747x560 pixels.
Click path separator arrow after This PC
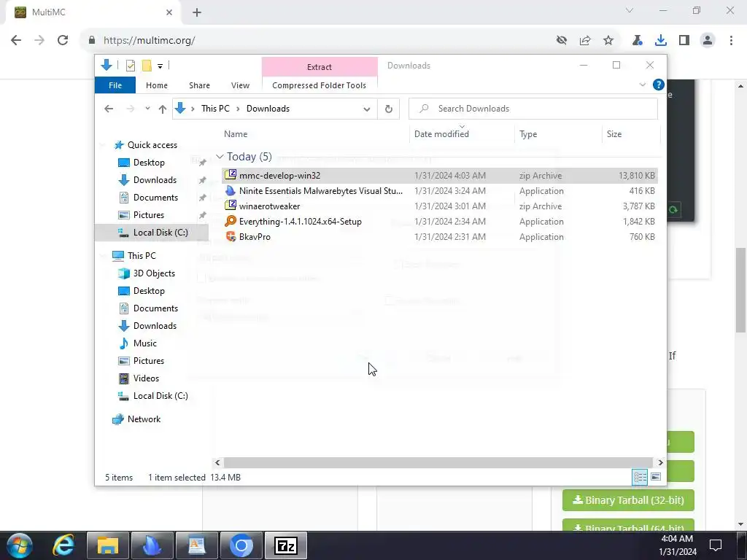coord(238,109)
